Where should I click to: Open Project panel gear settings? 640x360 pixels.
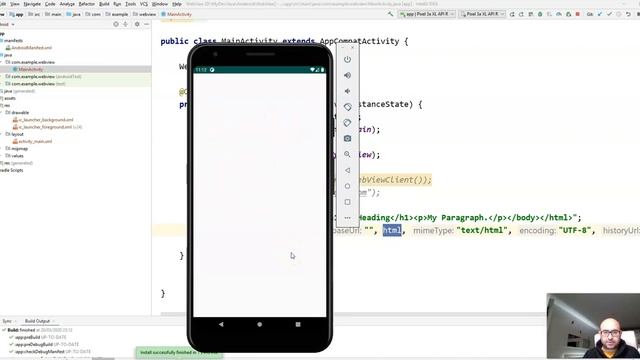137,24
